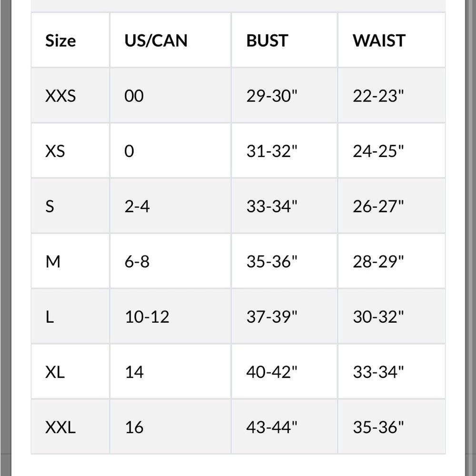Screen dimensions: 476x476
Task: Select the XS size cell
Action: 55,151
